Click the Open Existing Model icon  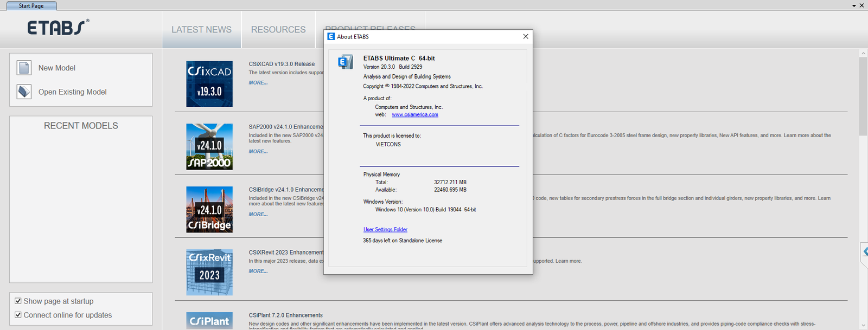click(24, 92)
